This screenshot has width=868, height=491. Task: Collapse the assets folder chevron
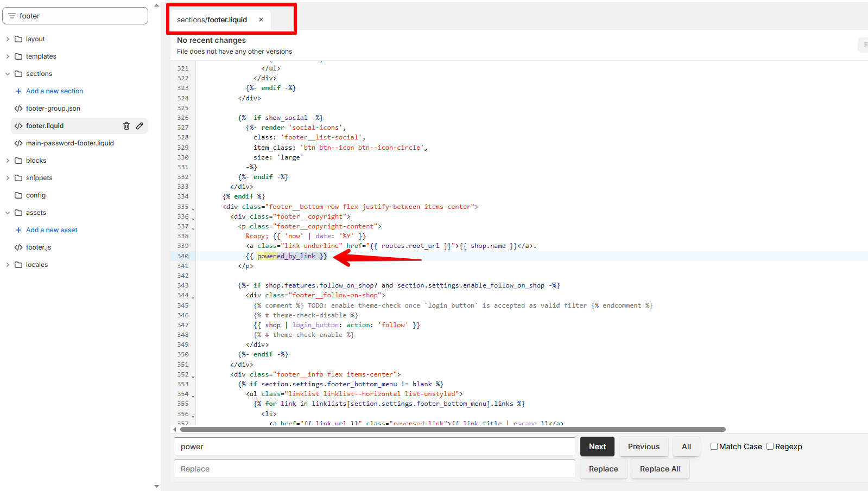[x=8, y=213]
